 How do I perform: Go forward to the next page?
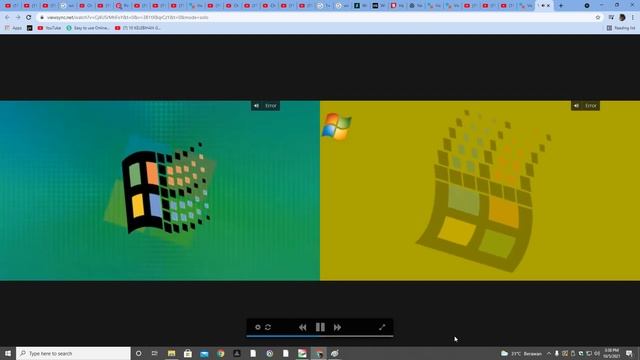18,18
